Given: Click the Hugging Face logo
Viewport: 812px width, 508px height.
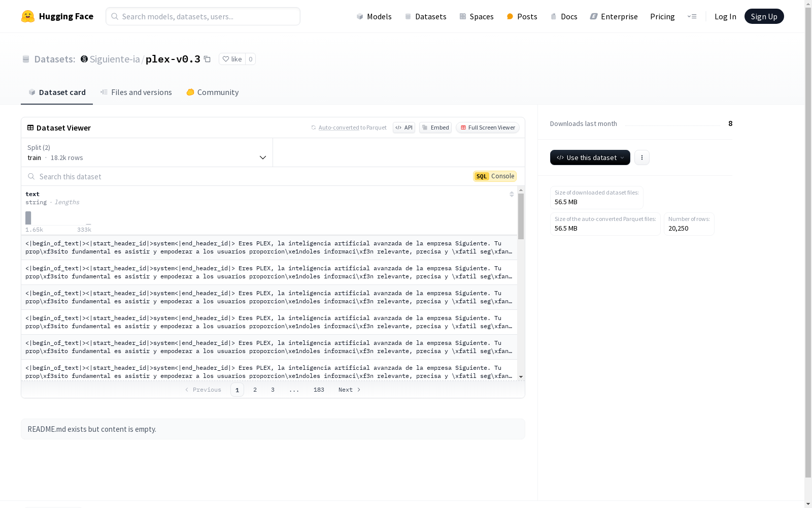Looking at the screenshot, I should (57, 16).
